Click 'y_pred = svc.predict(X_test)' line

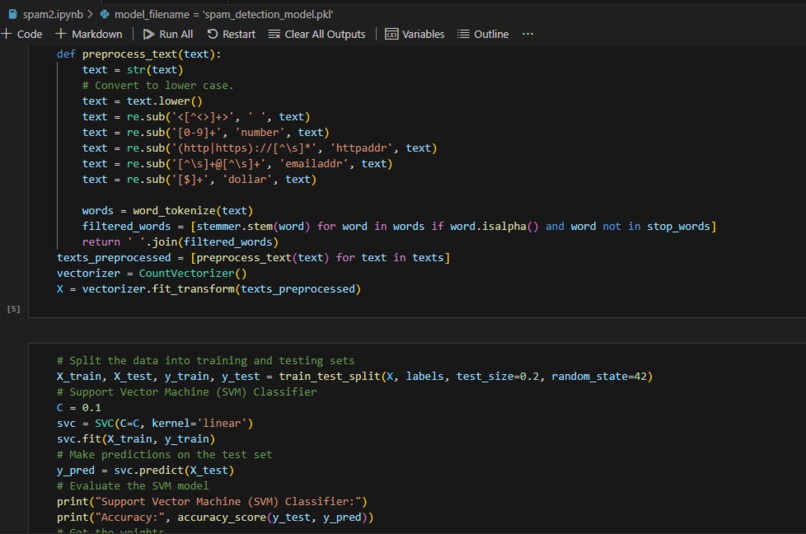(145, 470)
